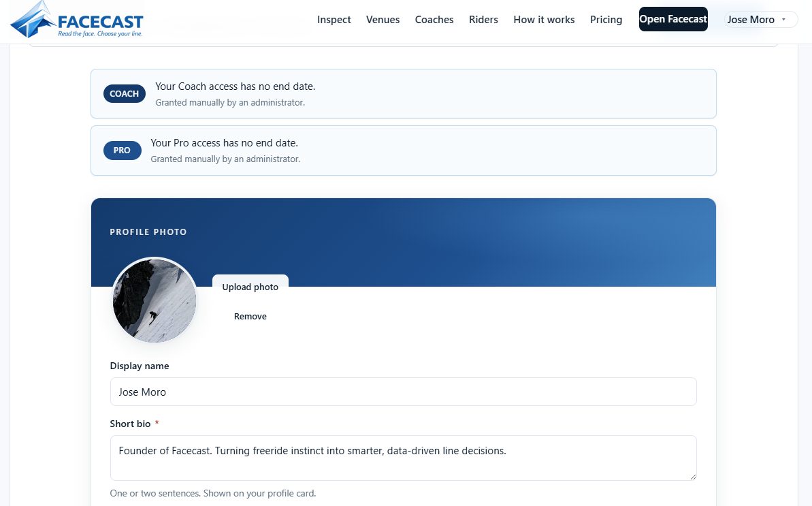
Task: Click the Upload photo button
Action: [x=250, y=287]
